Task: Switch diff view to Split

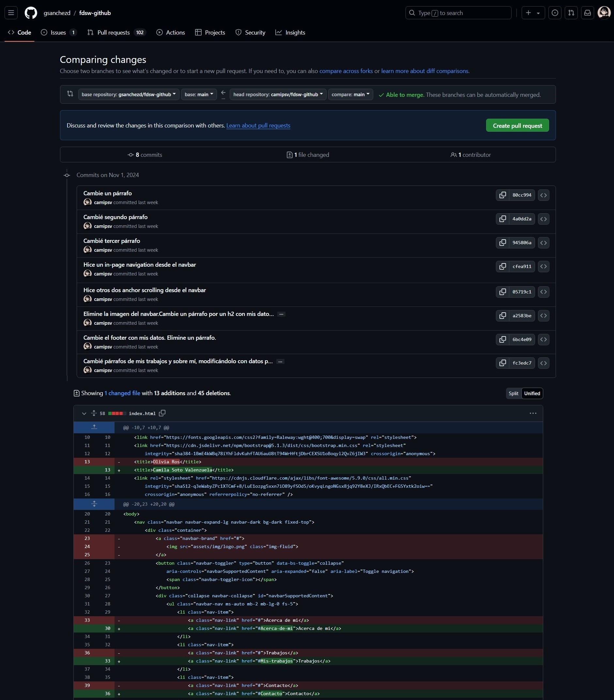Action: coord(513,393)
